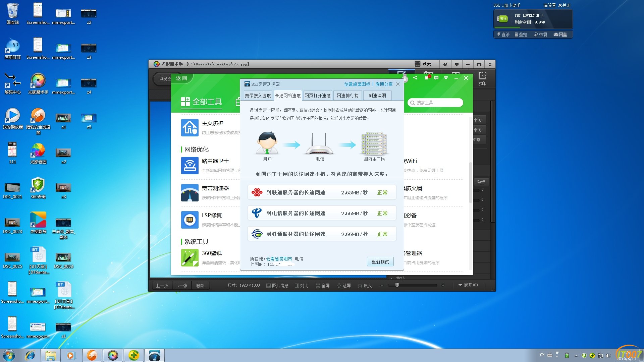The height and width of the screenshot is (362, 644).
Task: Open the 网速排行榜 tab
Action: (x=347, y=96)
